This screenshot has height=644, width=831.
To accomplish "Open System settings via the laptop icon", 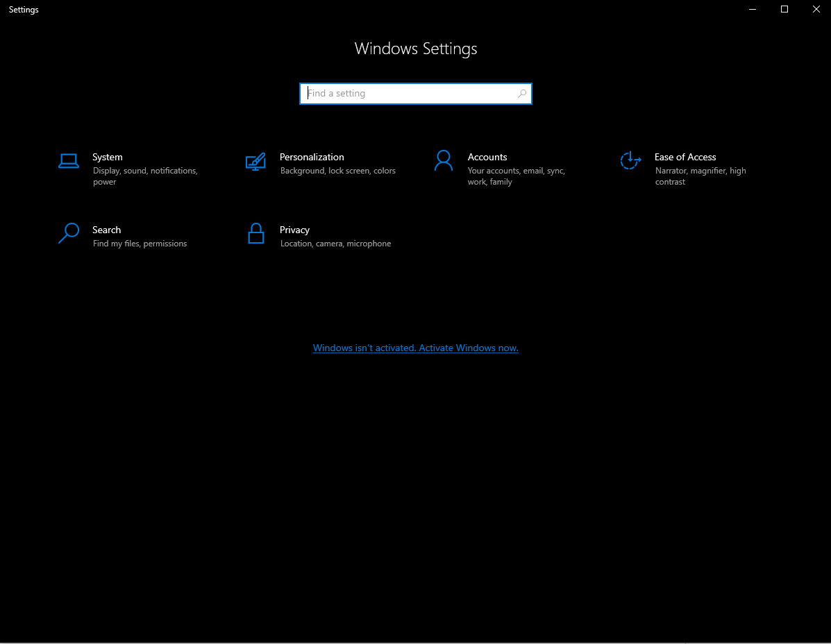I will [x=68, y=161].
